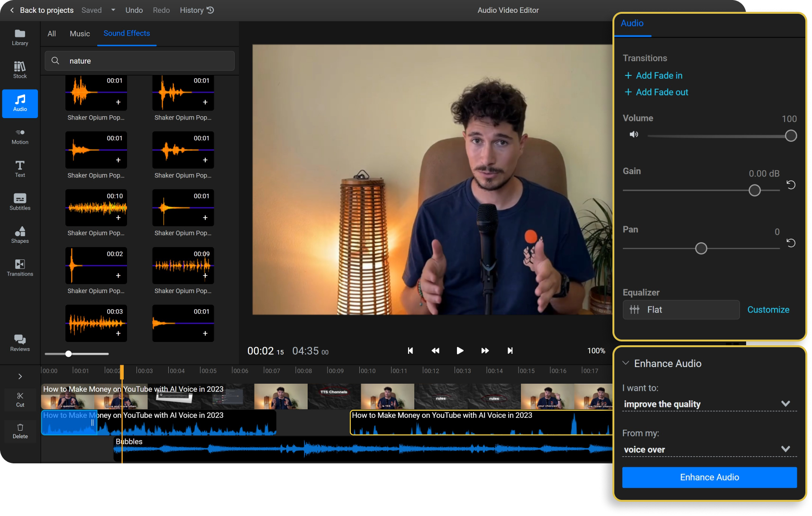Open the Stock media panel
This screenshot has width=812, height=516.
[x=19, y=69]
